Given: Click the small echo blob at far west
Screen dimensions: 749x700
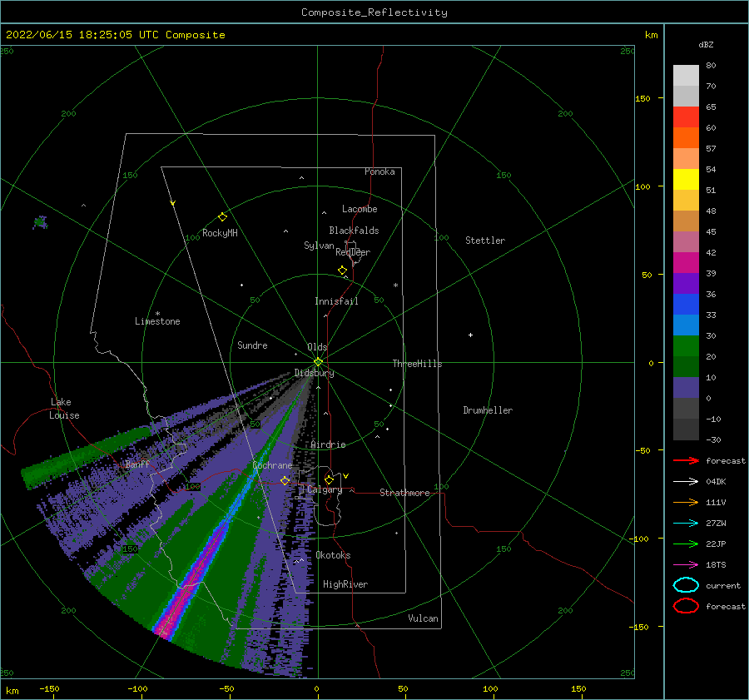Looking at the screenshot, I should 41,222.
